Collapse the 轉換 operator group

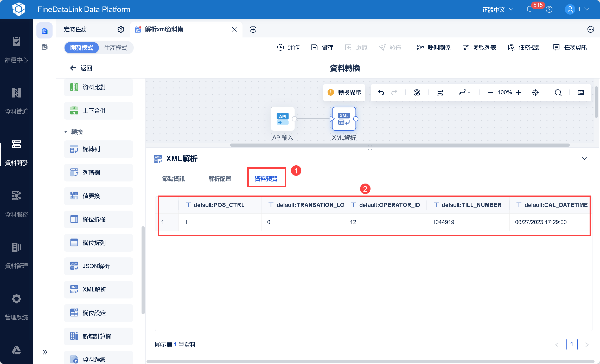pyautogui.click(x=66, y=132)
